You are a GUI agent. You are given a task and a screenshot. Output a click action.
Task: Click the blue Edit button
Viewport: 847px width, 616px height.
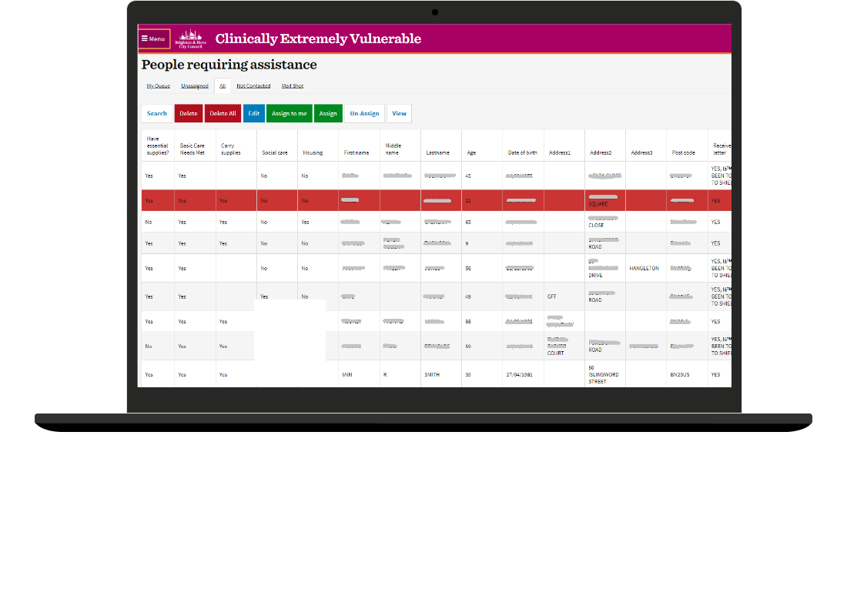254,113
